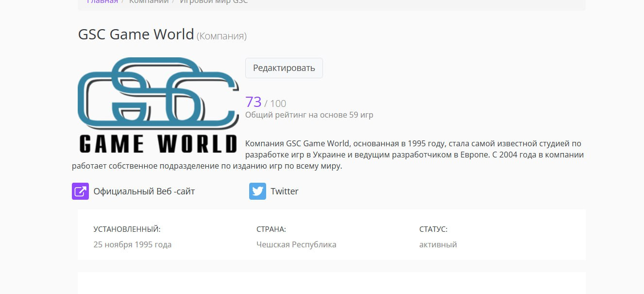The width and height of the screenshot is (644, 294).
Task: Open the external link icon for the official website
Action: coord(80,191)
